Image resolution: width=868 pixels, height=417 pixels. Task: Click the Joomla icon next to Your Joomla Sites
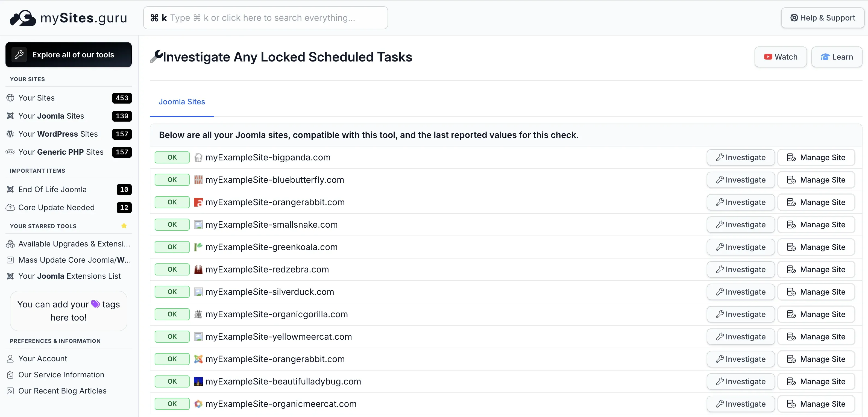tap(10, 116)
